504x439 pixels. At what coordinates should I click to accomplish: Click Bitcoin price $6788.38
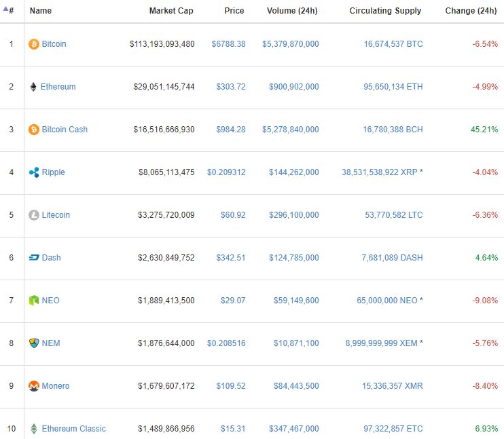point(228,44)
